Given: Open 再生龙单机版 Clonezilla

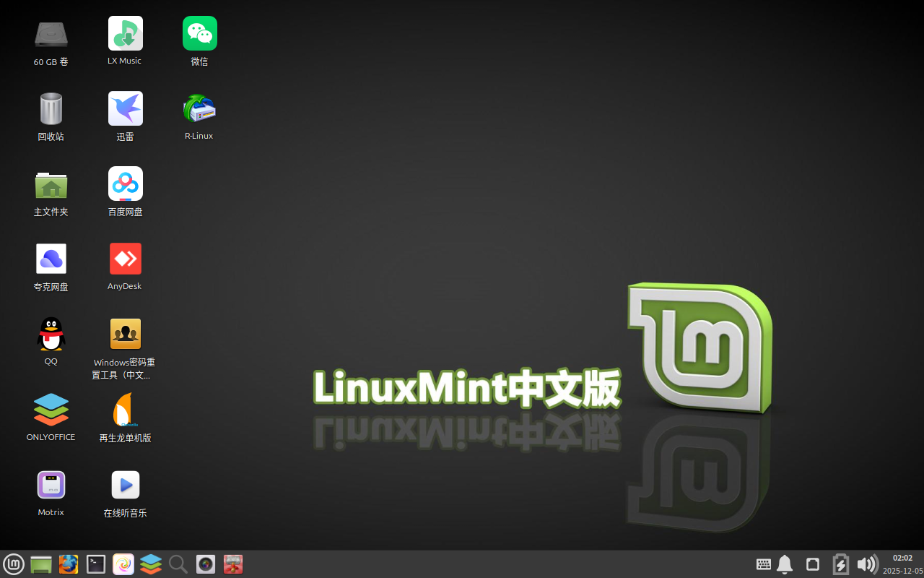Looking at the screenshot, I should point(125,409).
